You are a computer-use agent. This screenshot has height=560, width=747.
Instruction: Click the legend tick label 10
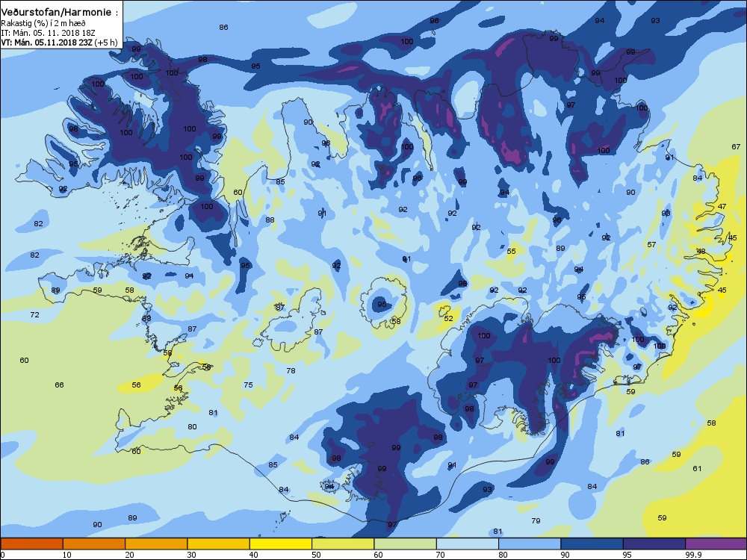[x=66, y=555]
